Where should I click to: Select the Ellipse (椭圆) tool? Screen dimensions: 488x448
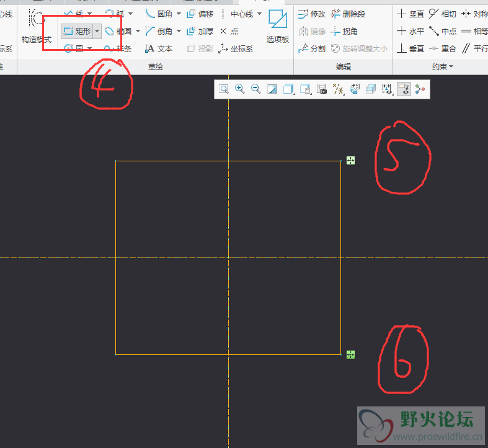(x=118, y=31)
